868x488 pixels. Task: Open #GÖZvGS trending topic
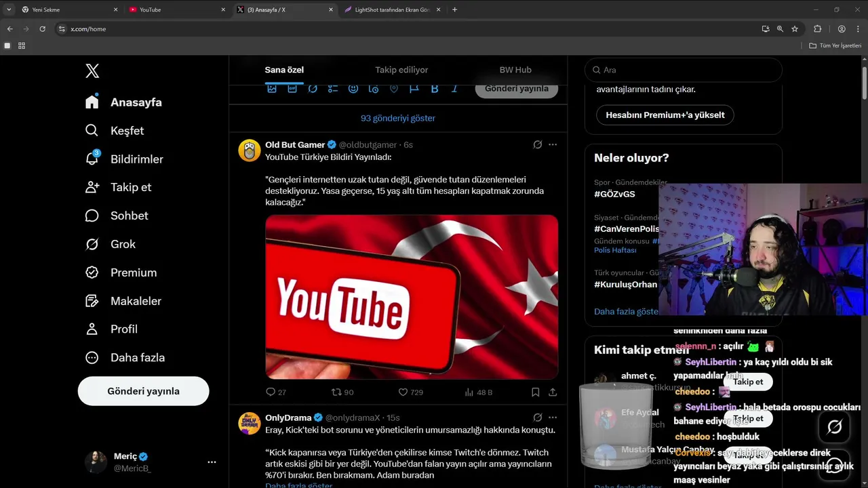pos(614,194)
